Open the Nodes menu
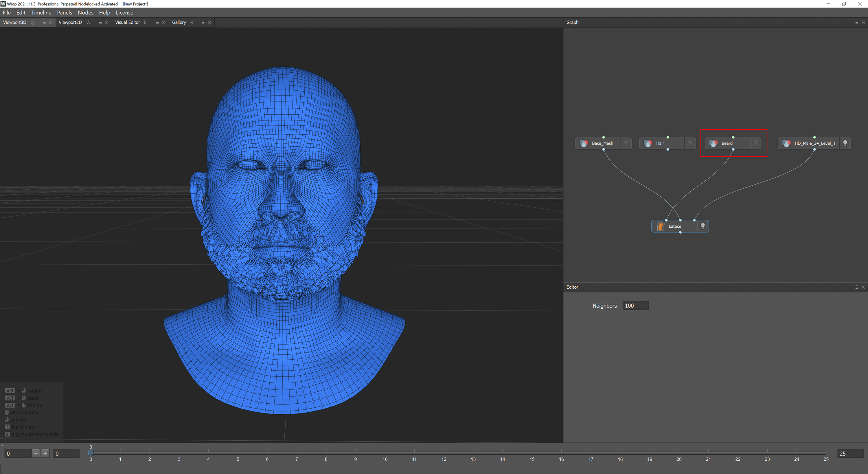The image size is (868, 474). (86, 12)
